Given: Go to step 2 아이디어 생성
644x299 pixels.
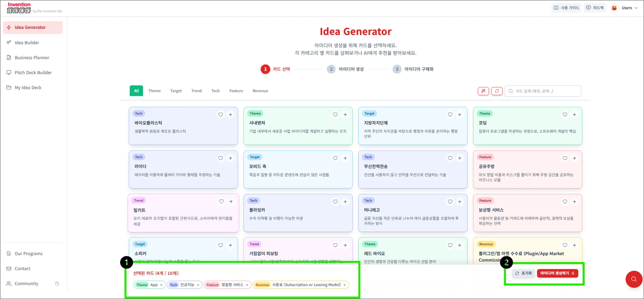Looking at the screenshot, I should click(345, 69).
